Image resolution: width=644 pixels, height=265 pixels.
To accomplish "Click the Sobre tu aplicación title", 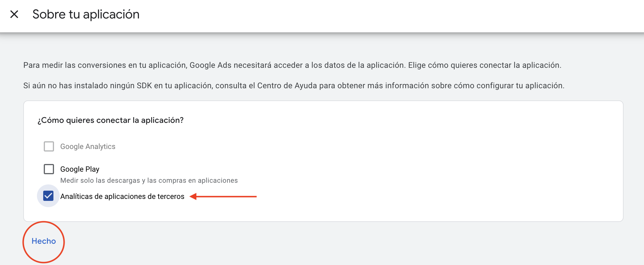I will coord(86,14).
